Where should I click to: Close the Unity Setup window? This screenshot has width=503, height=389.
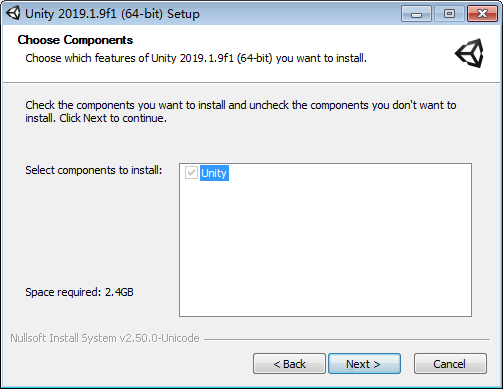point(482,14)
